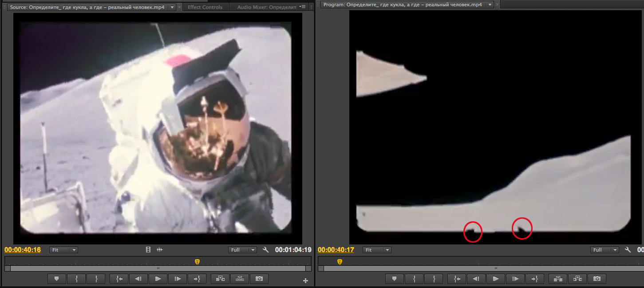Open Source monitor Full resolution dropdown
This screenshot has width=644, height=288.
[242, 250]
